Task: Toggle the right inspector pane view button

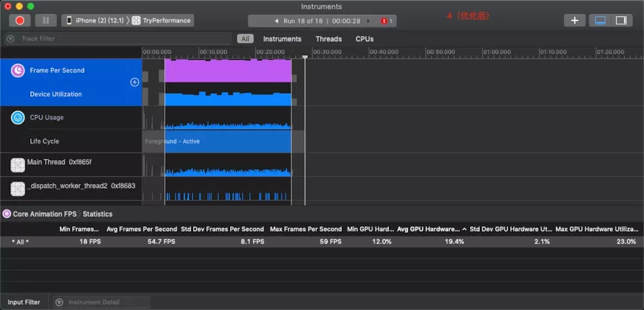Action: point(621,21)
